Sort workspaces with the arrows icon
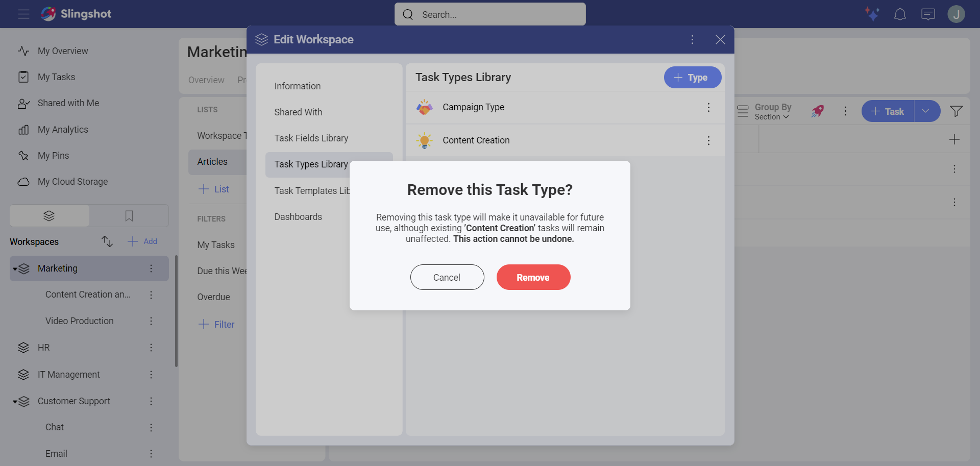 tap(107, 241)
